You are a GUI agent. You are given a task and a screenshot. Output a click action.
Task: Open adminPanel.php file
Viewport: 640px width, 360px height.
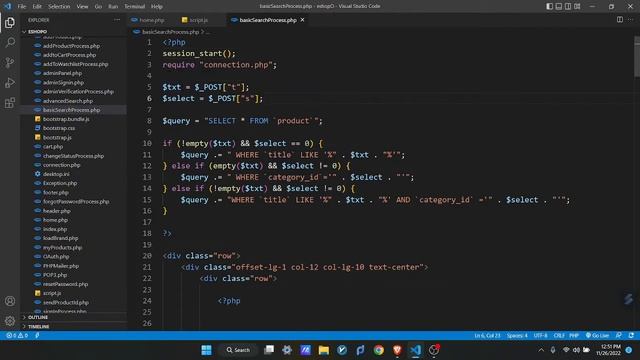point(62,73)
